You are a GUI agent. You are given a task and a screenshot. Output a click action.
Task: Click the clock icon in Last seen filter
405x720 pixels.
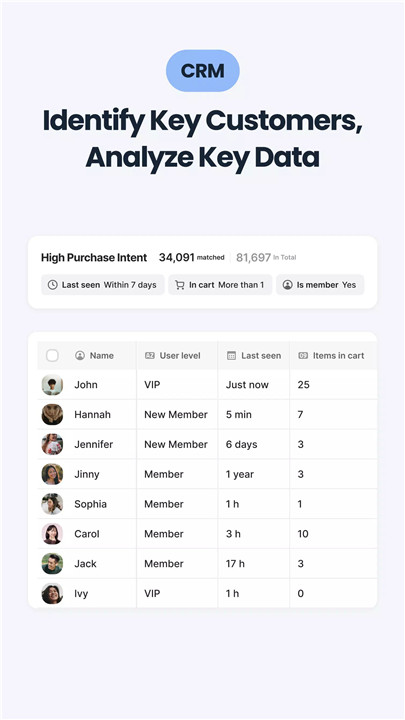[53, 285]
